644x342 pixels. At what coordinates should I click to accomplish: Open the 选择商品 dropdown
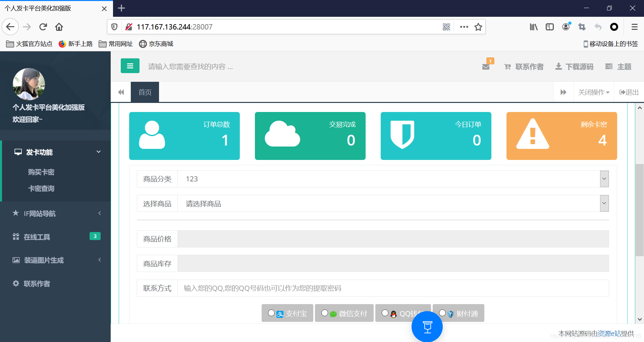tap(393, 204)
